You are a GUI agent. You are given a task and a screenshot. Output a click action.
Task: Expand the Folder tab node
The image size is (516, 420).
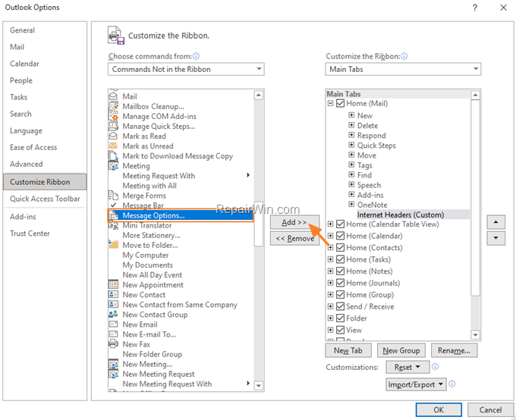click(x=330, y=318)
